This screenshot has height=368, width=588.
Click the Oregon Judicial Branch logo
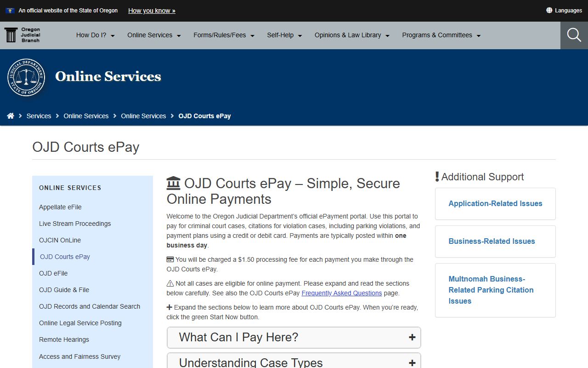[23, 35]
